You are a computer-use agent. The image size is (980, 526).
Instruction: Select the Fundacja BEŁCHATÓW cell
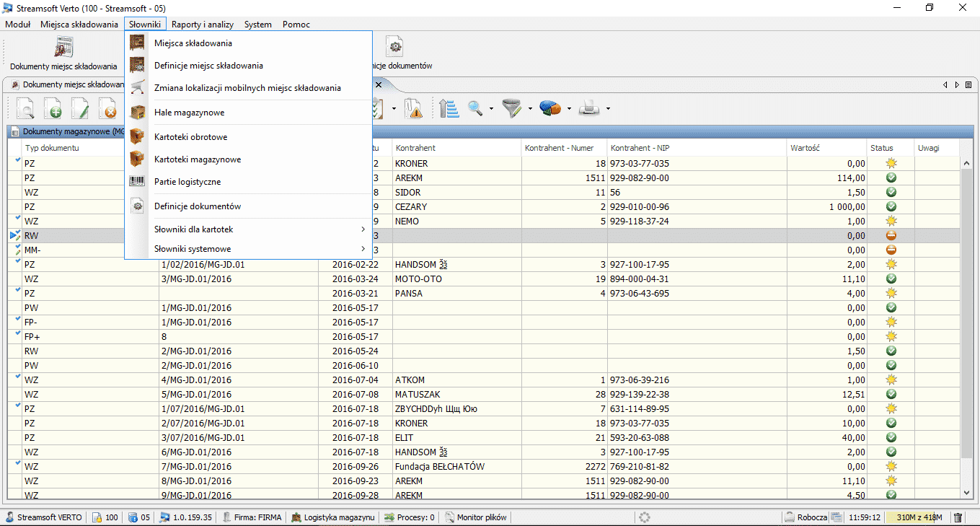pyautogui.click(x=456, y=467)
